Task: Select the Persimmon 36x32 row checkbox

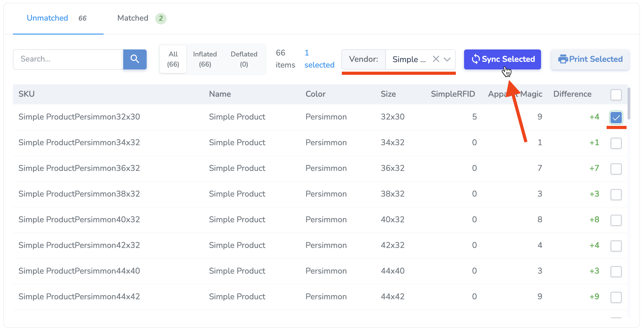Action: point(616,169)
